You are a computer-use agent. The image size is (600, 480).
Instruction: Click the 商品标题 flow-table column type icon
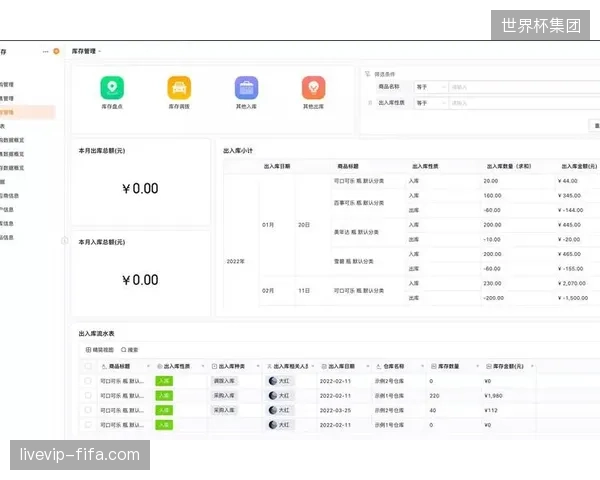tap(104, 366)
